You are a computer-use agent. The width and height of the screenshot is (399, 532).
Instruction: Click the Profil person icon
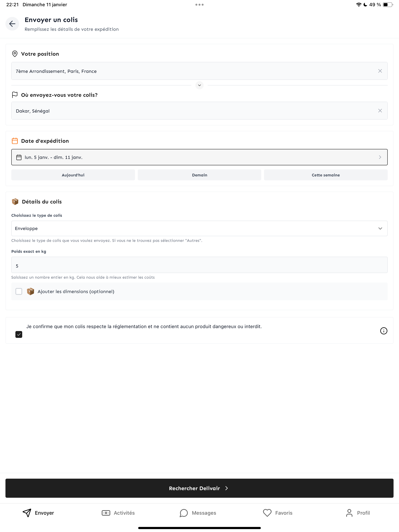tap(349, 513)
